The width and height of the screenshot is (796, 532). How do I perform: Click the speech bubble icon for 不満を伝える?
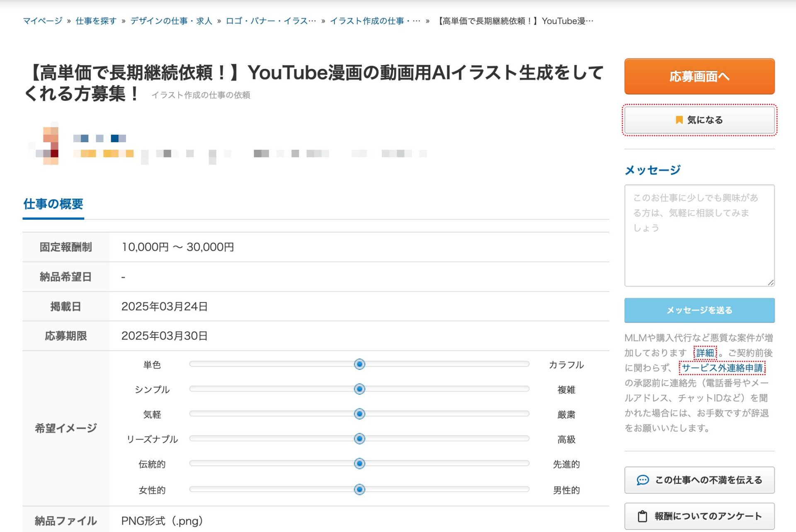[642, 480]
